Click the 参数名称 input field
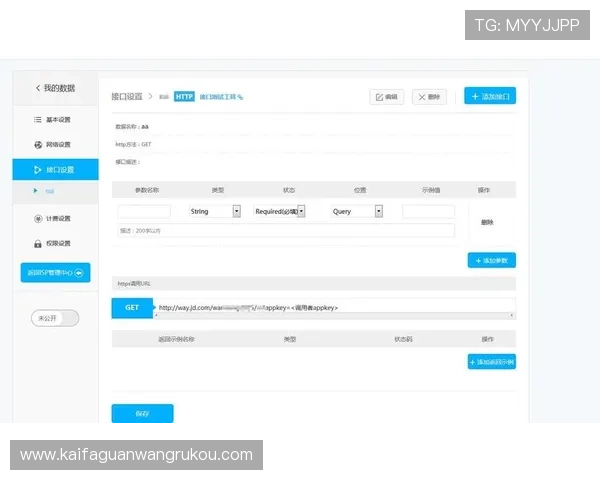 click(144, 212)
